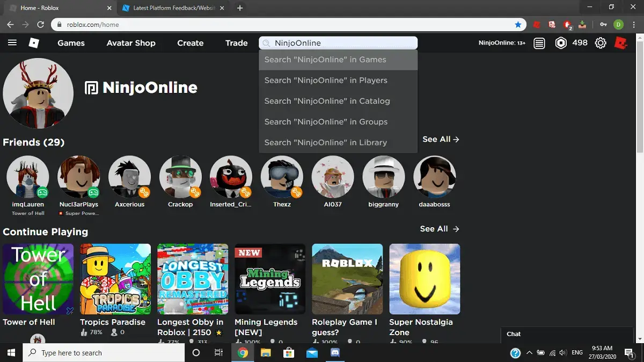
Task: Click the Roblox logo icon
Action: pyautogui.click(x=34, y=43)
